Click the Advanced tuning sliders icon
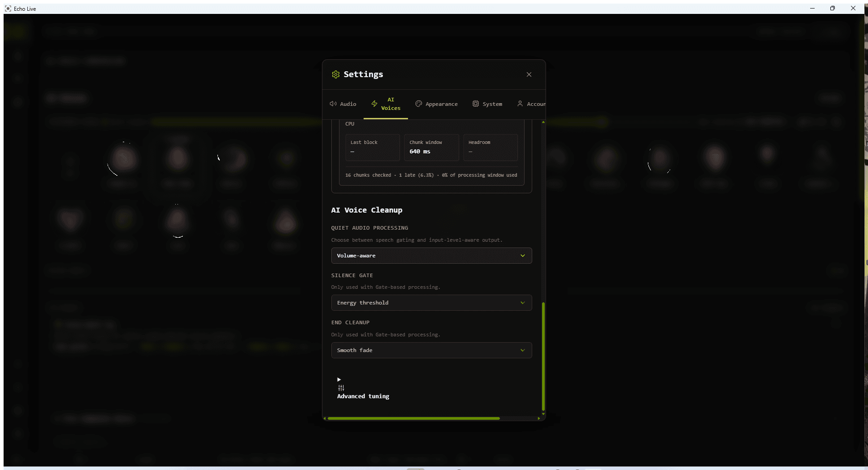Image resolution: width=868 pixels, height=470 pixels. (x=341, y=388)
